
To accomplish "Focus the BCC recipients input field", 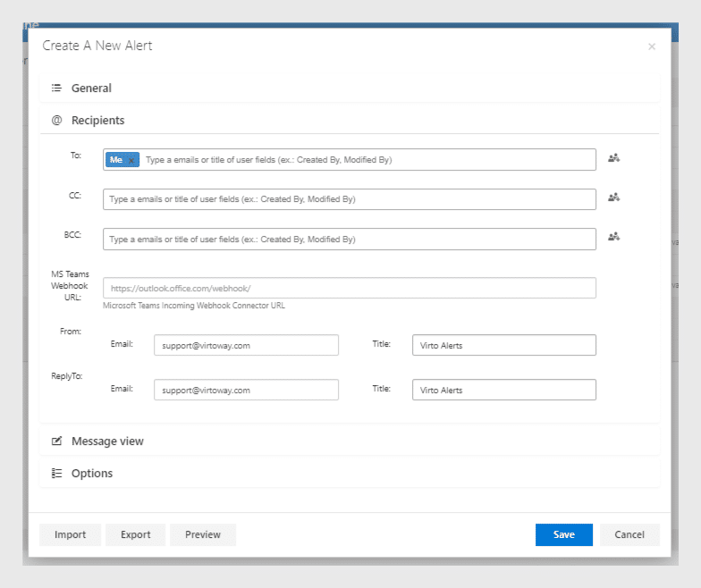I will tap(349, 239).
